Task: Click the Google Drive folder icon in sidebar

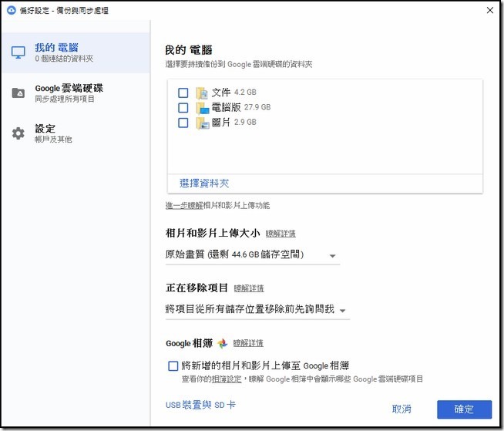Action: pyautogui.click(x=18, y=93)
